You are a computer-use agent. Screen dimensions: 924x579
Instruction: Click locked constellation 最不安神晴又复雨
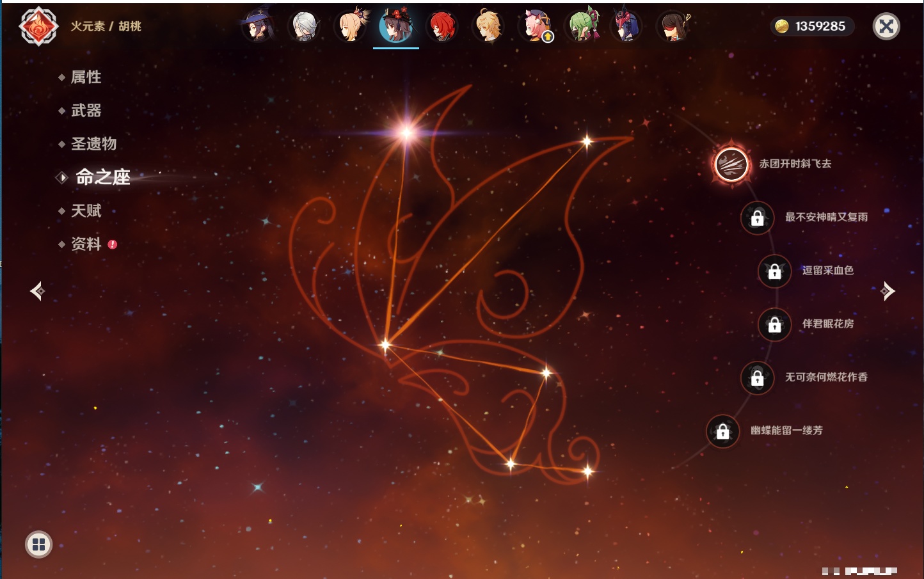[x=757, y=218]
